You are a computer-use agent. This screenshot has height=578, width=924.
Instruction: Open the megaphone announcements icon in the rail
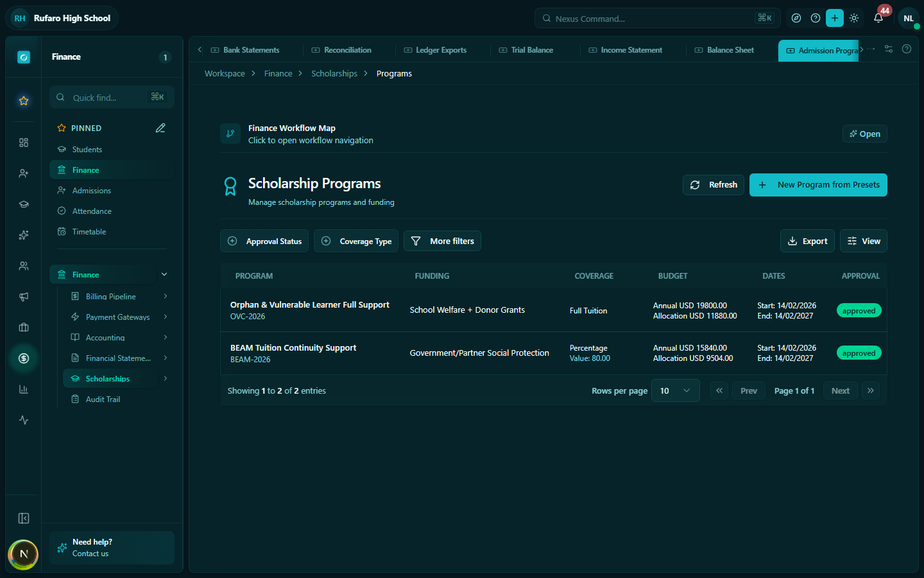click(24, 297)
